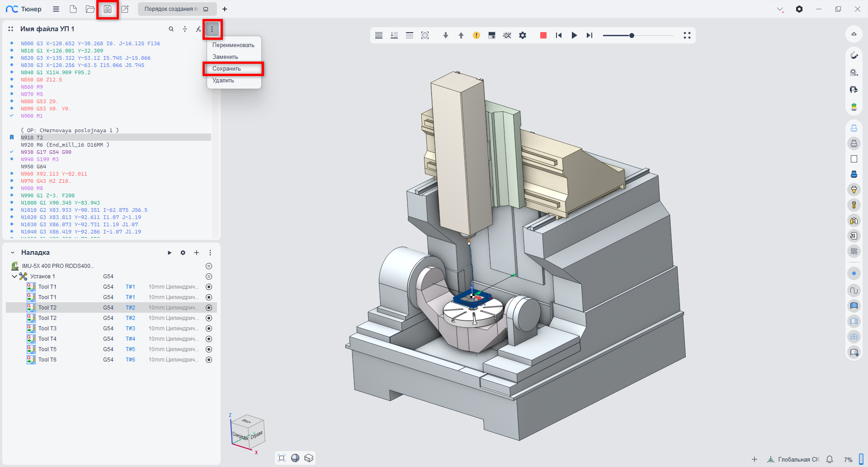Open simulation settings gear icon
Screen dimensions: 868x467
click(x=523, y=35)
